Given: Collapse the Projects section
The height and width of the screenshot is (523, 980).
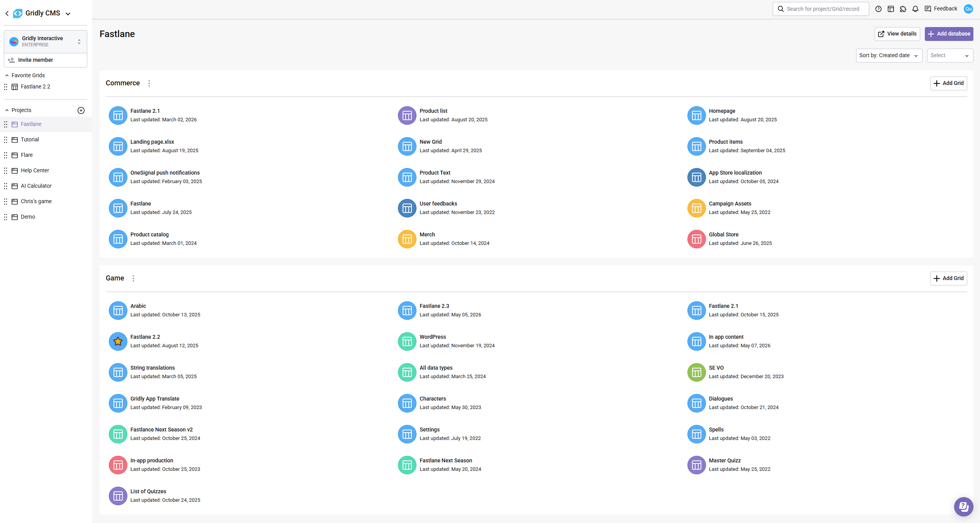Looking at the screenshot, I should 7,110.
